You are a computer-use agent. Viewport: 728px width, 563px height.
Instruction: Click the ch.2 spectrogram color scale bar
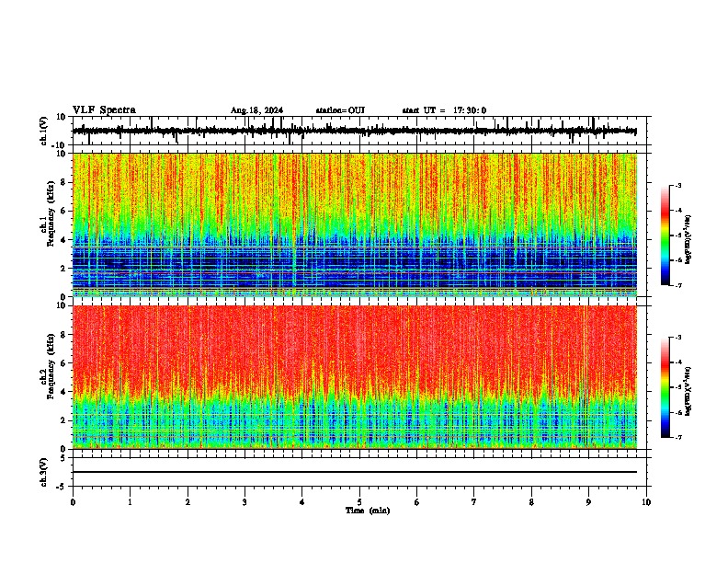pyautogui.click(x=665, y=387)
